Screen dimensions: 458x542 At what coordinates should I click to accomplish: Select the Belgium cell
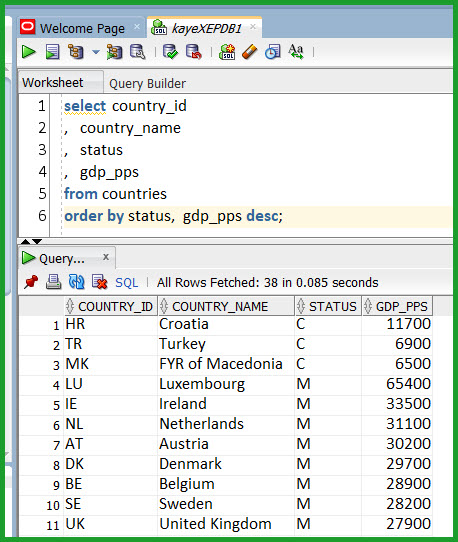pyautogui.click(x=226, y=484)
